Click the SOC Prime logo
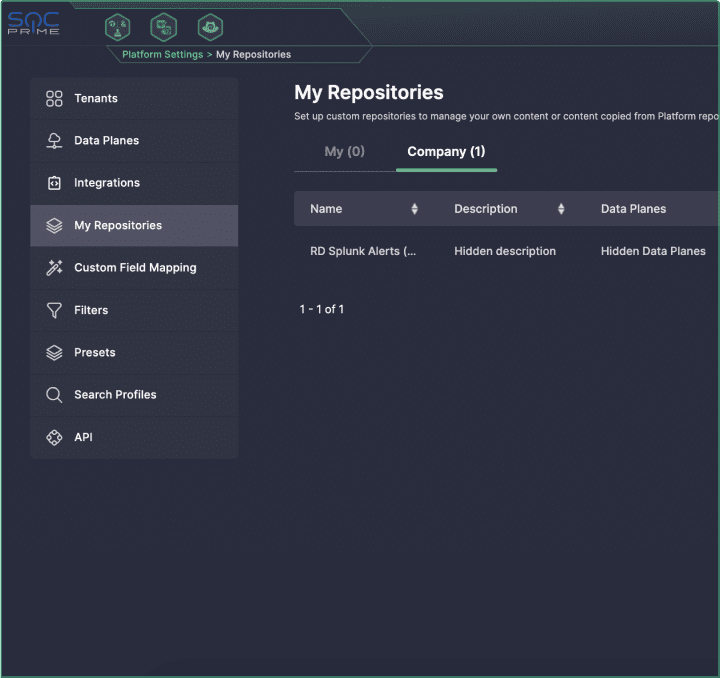 point(34,24)
